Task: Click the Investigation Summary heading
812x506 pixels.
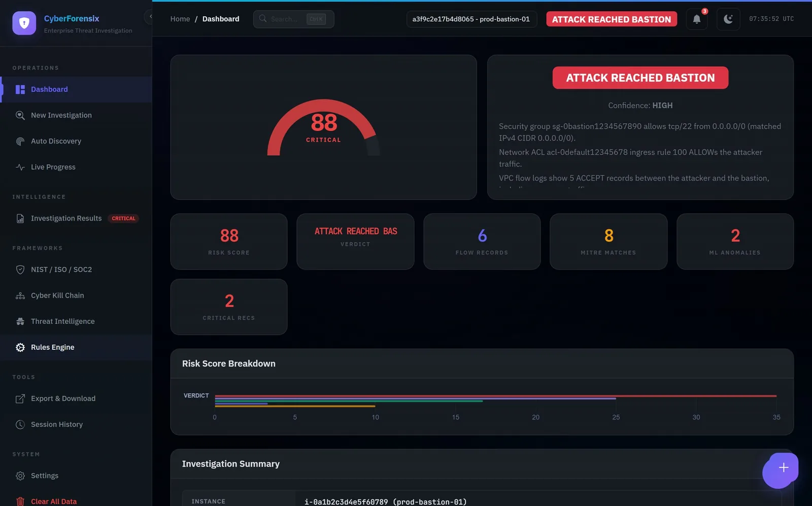Action: (x=231, y=464)
